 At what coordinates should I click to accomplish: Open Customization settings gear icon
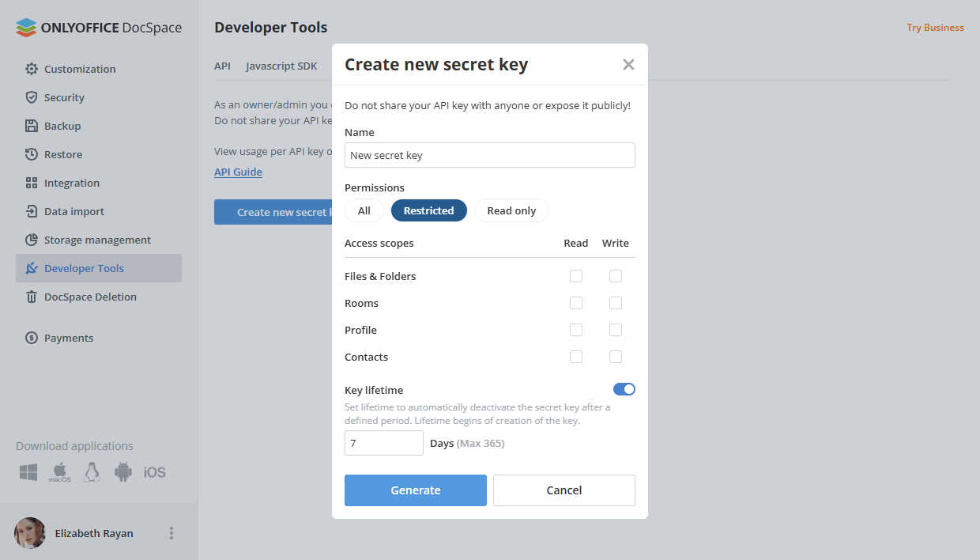point(32,69)
